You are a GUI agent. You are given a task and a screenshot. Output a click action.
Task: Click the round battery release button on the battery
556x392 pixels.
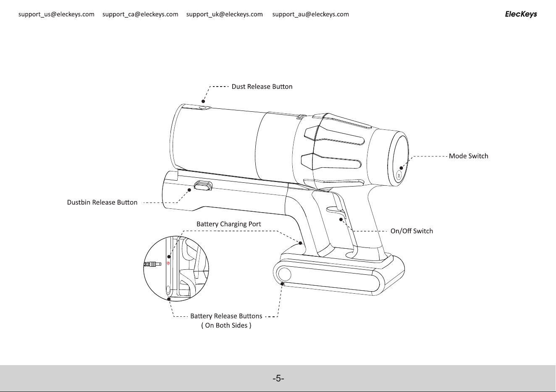[284, 274]
